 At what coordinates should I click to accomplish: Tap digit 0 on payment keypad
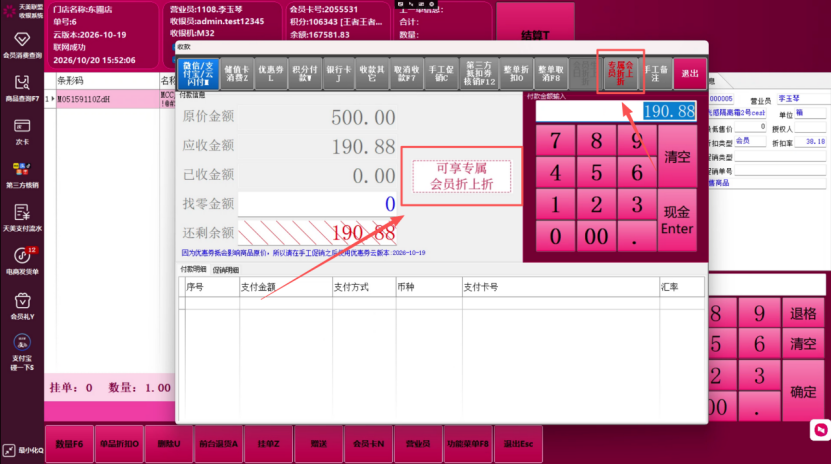click(x=555, y=236)
